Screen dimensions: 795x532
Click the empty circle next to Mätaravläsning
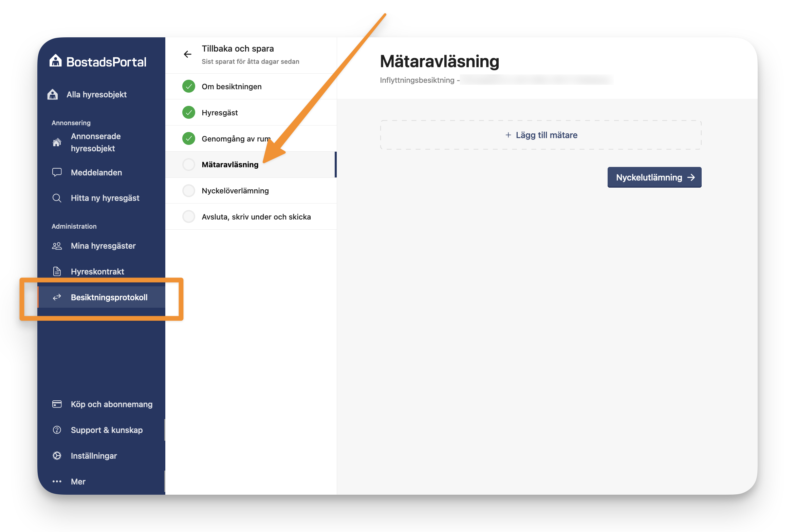point(189,165)
